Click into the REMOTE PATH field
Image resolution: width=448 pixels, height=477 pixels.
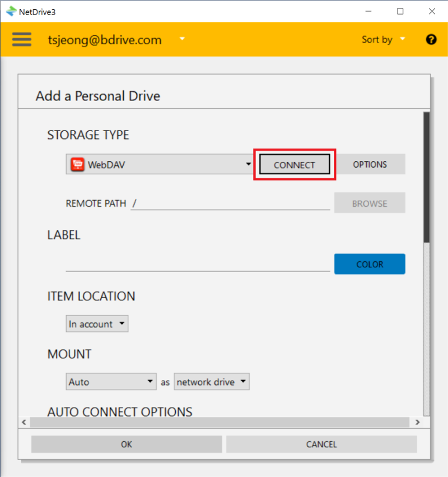tap(230, 203)
